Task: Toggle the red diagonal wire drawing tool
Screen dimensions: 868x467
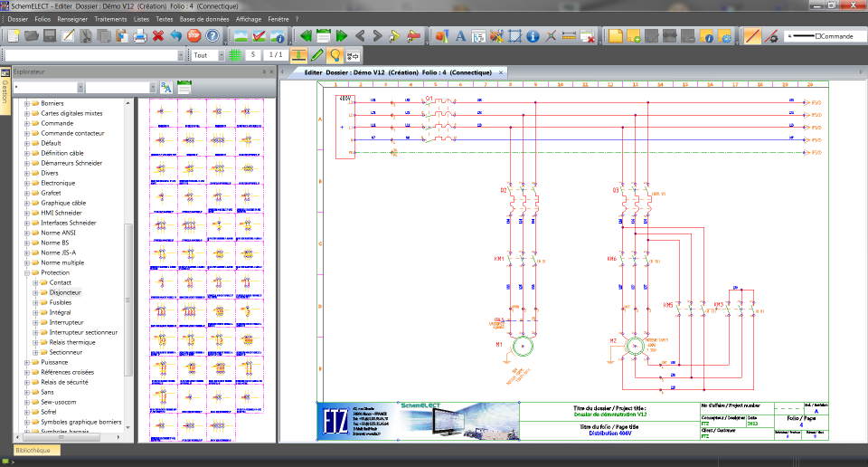Action: (x=752, y=36)
